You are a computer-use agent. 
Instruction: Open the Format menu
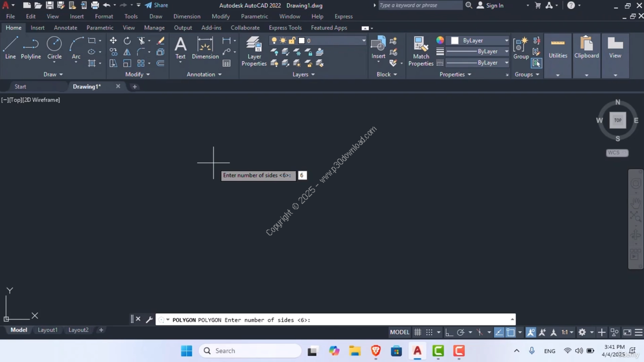[x=104, y=17]
